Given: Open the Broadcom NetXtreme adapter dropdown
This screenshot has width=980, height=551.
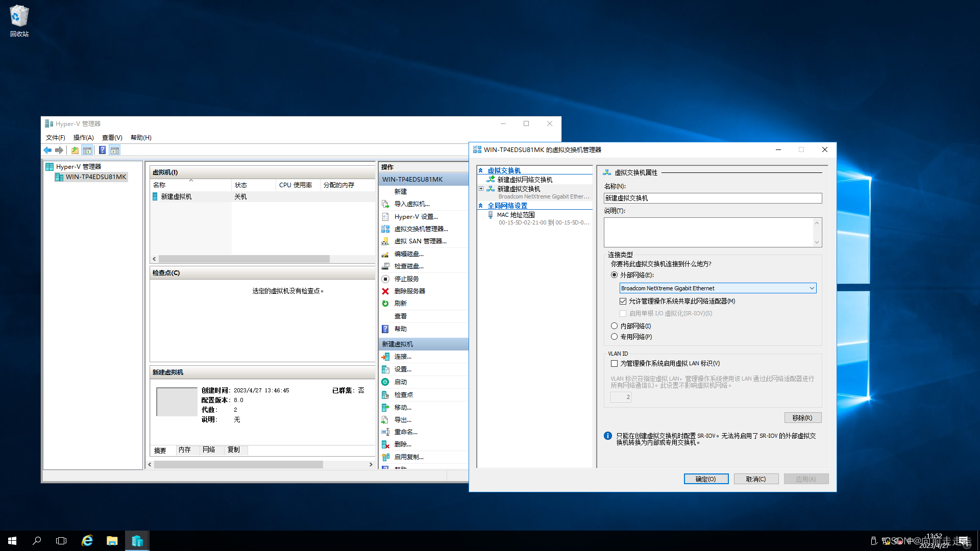Looking at the screenshot, I should [x=812, y=288].
